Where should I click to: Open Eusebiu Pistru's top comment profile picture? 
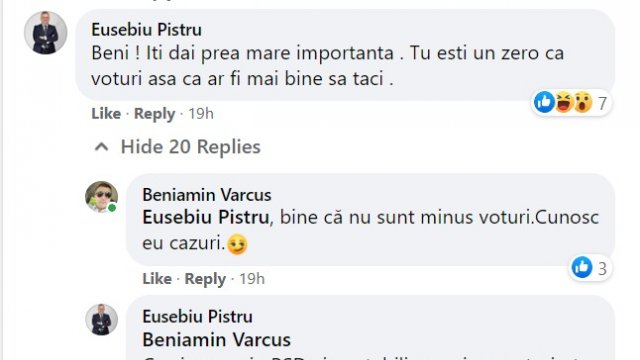[x=45, y=33]
